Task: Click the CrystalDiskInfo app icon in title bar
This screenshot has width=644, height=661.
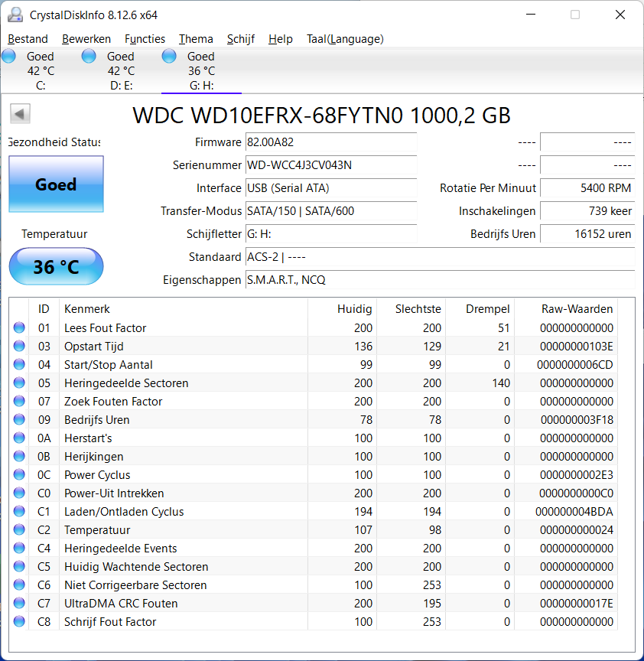Action: pos(15,15)
